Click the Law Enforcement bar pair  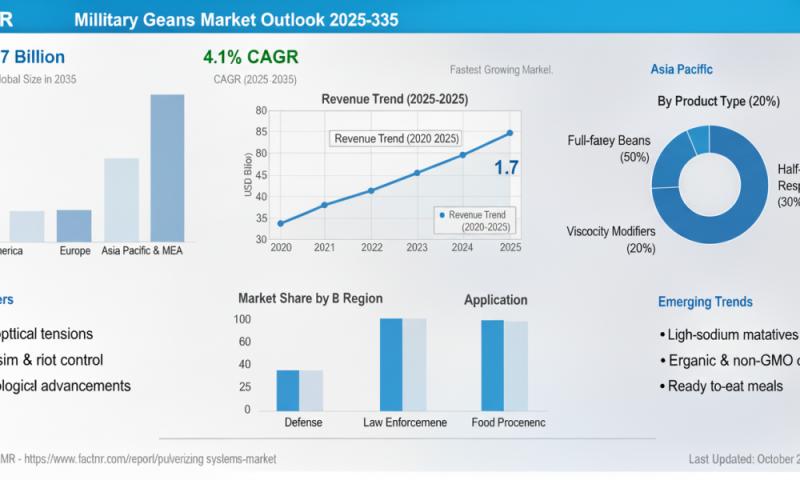(403, 364)
